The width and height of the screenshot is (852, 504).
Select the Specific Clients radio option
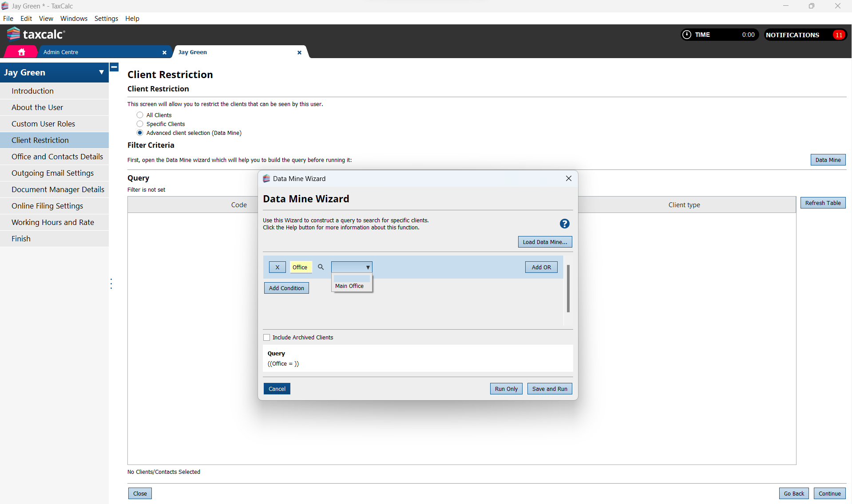(140, 124)
